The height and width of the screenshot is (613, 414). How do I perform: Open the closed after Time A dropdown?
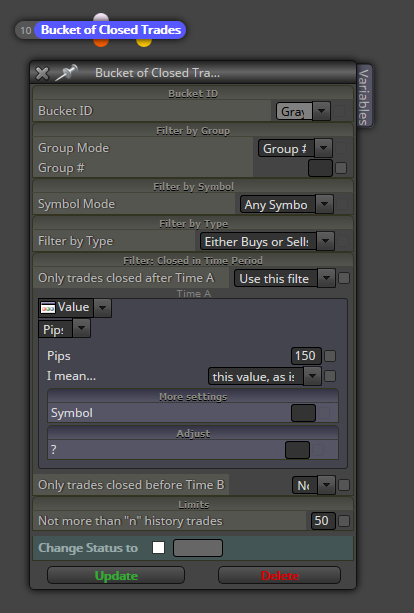tap(285, 279)
